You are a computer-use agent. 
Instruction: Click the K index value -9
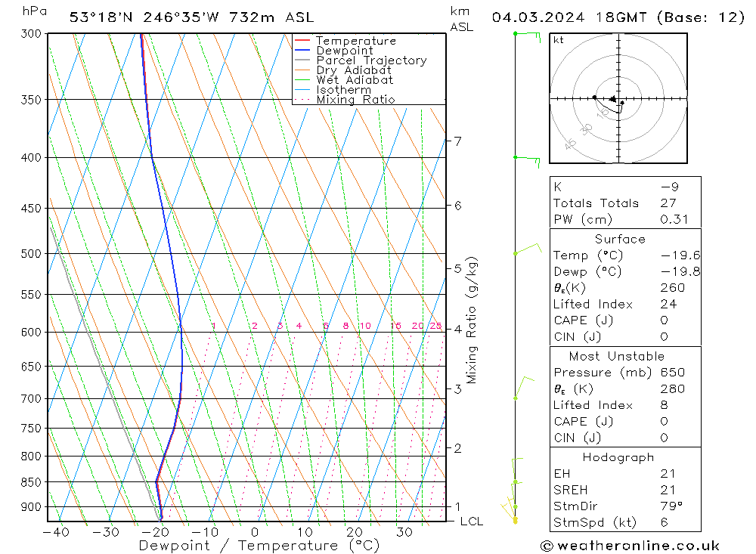670,187
